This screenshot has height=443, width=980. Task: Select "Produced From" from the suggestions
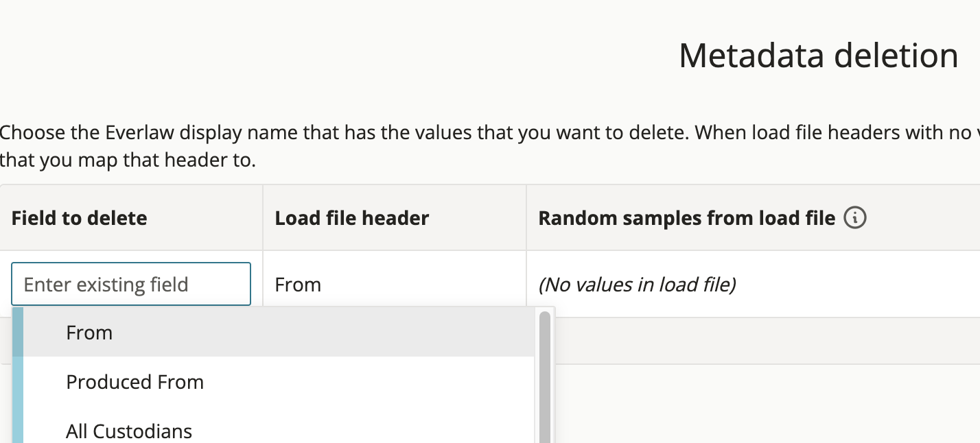pos(135,382)
